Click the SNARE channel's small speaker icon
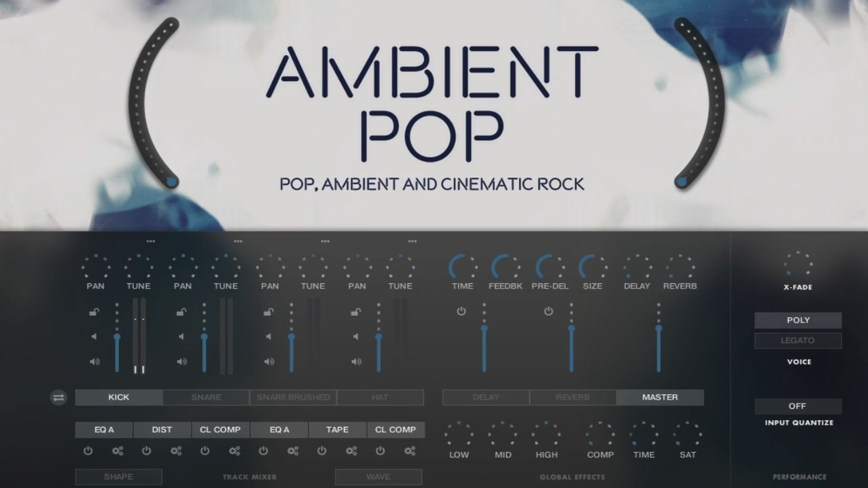 click(181, 337)
